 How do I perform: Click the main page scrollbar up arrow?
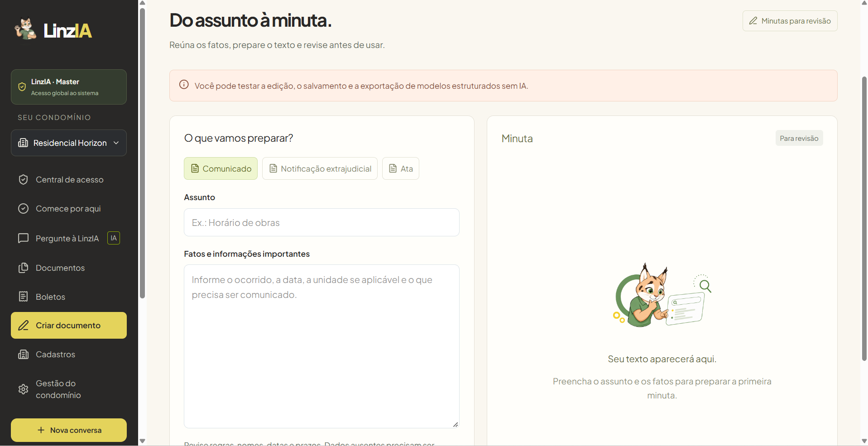(x=864, y=3)
